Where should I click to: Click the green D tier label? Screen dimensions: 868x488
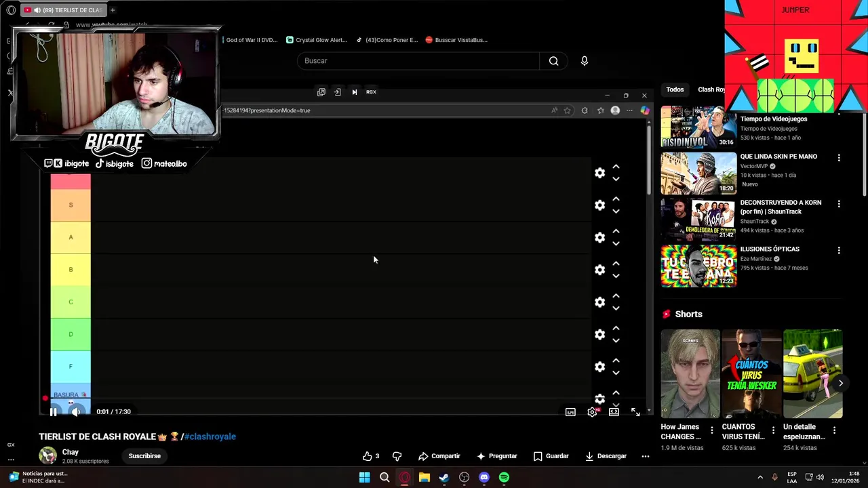pyautogui.click(x=71, y=335)
